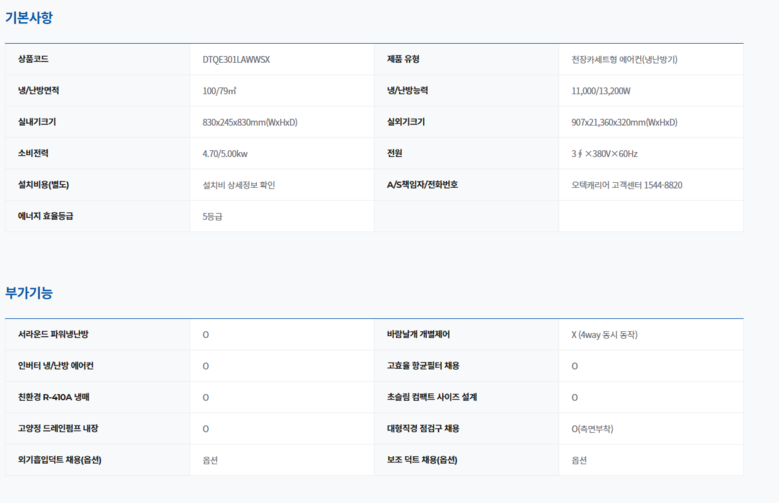
Task: Click the 부가기능 section heading
Action: tap(29, 293)
